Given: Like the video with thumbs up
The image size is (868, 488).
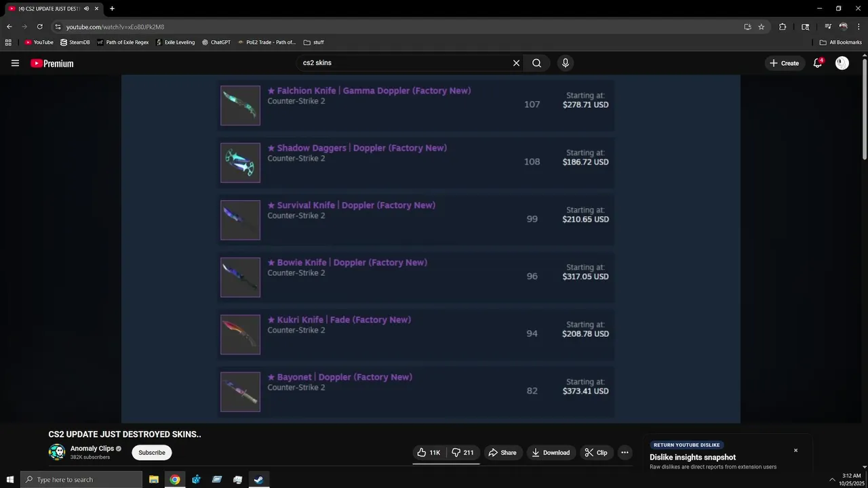Looking at the screenshot, I should (429, 453).
